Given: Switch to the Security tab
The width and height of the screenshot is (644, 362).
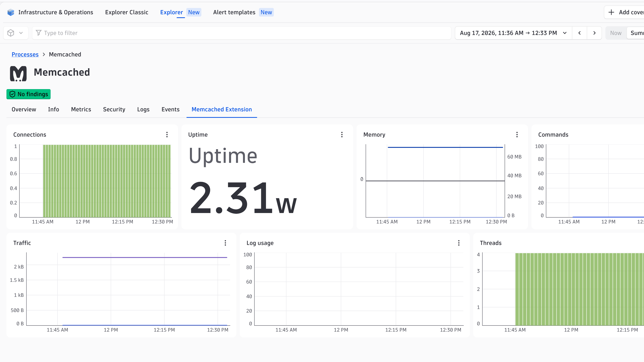Looking at the screenshot, I should (x=114, y=109).
